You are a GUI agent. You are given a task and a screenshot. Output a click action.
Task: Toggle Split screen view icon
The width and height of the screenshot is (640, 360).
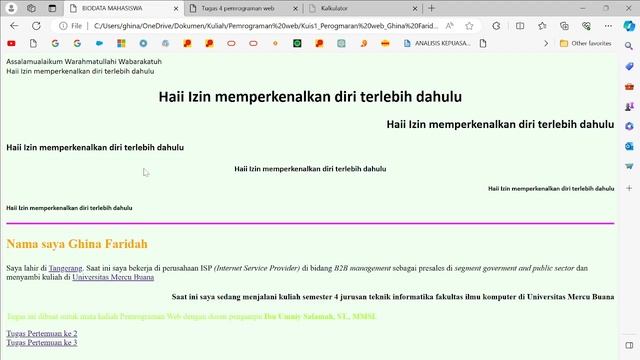click(x=520, y=26)
